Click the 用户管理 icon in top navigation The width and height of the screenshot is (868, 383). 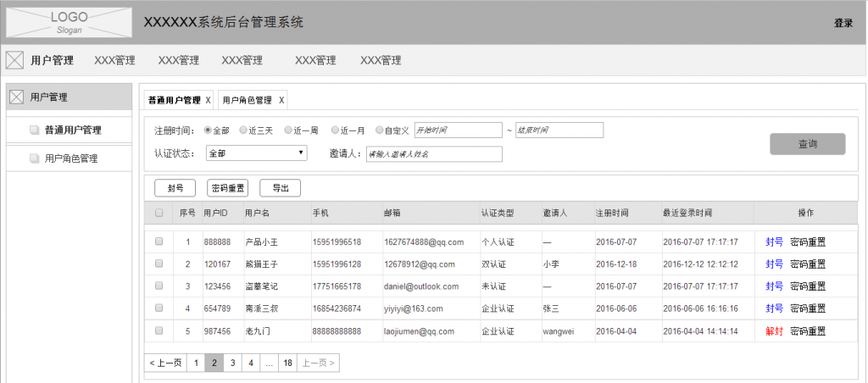click(14, 60)
